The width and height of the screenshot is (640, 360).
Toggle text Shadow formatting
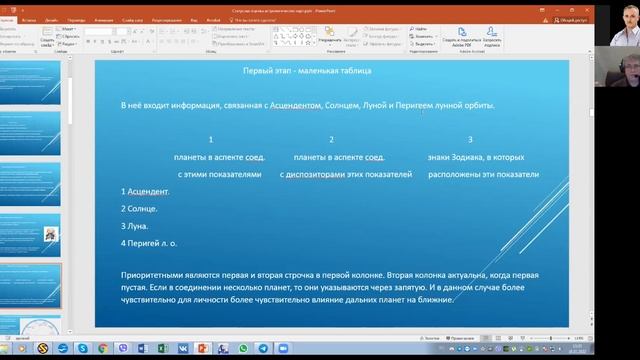click(109, 42)
